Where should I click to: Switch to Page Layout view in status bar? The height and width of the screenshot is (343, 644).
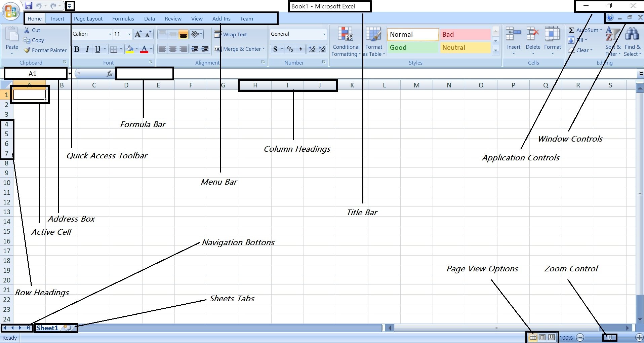coord(542,337)
